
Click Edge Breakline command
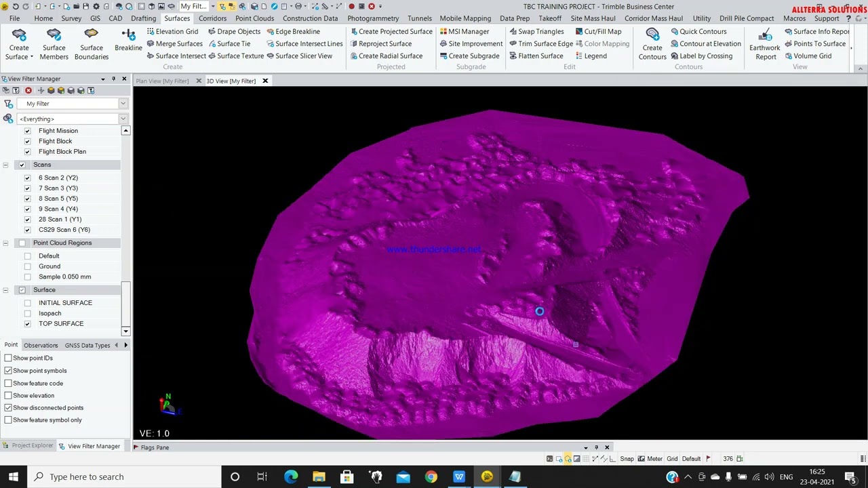pos(293,32)
